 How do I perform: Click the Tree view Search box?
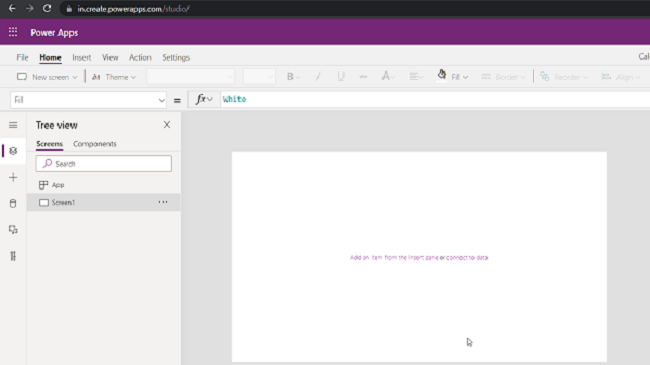[104, 164]
